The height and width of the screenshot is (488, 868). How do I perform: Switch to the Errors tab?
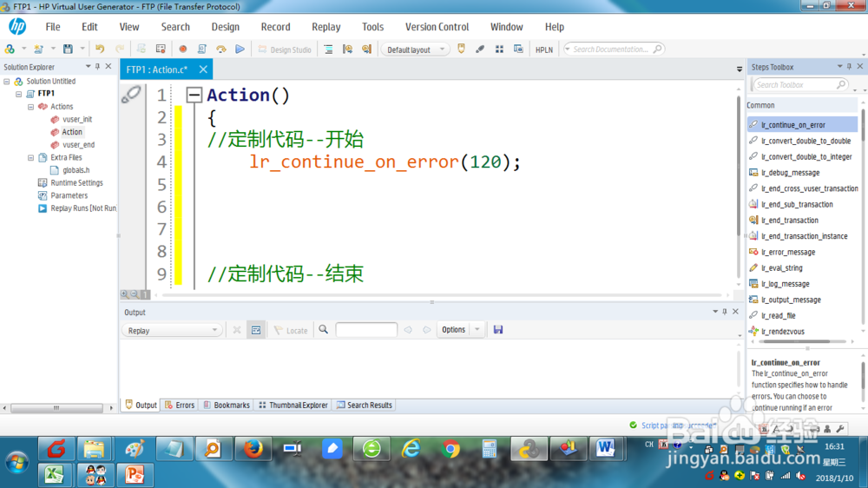(180, 405)
